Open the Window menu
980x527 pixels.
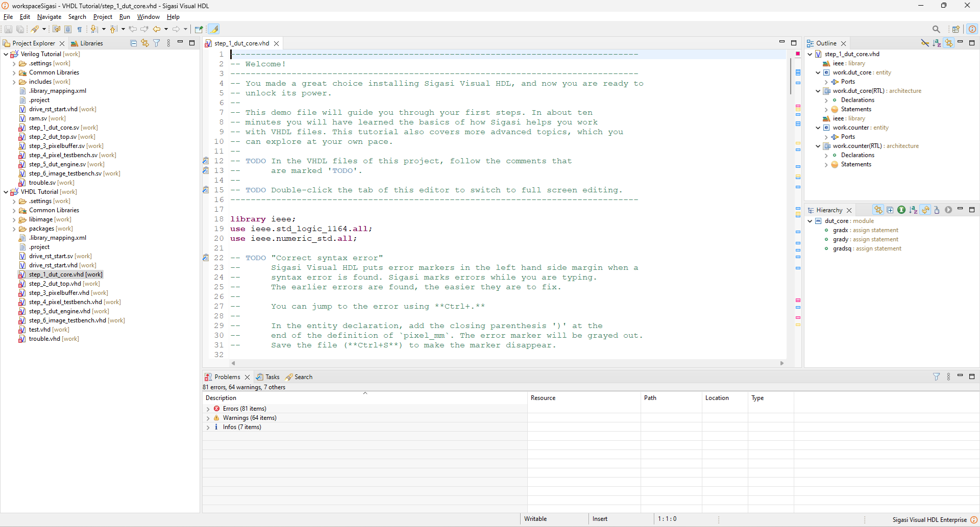(x=148, y=17)
